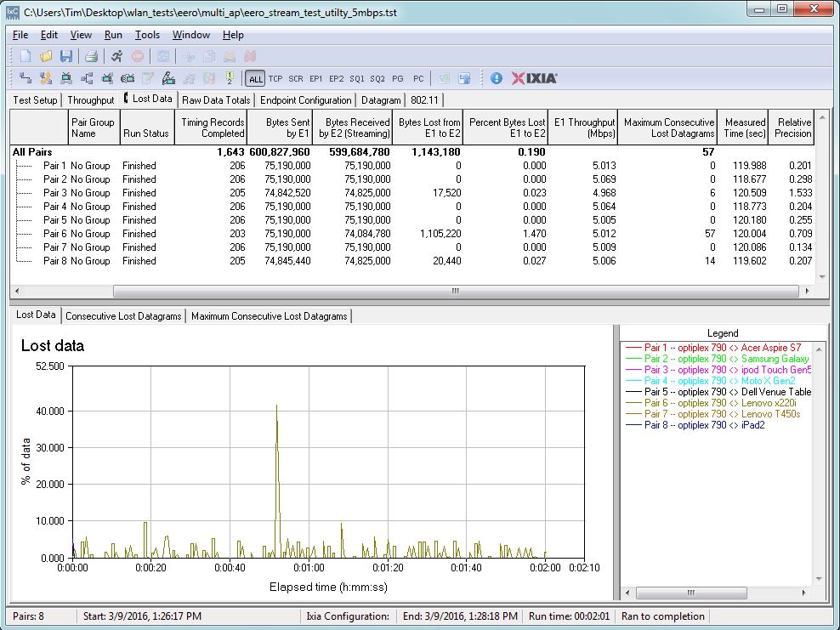840x630 pixels.
Task: Click the legend horizontal scrollbar thumb
Action: (691, 593)
